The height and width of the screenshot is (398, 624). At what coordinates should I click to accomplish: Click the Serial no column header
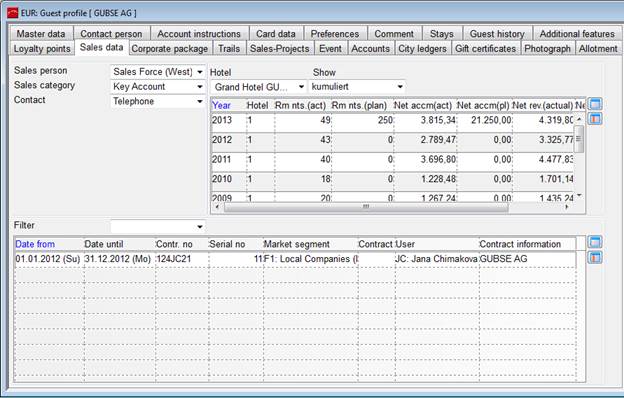point(235,244)
